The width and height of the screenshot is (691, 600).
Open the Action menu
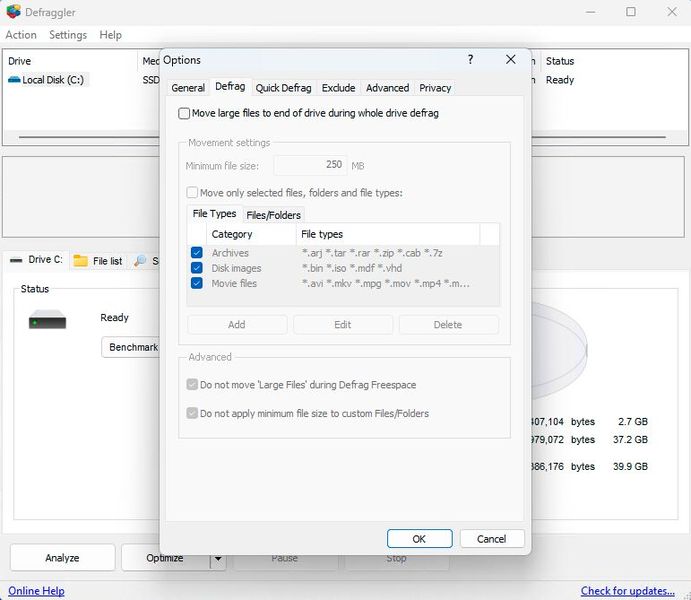point(21,35)
